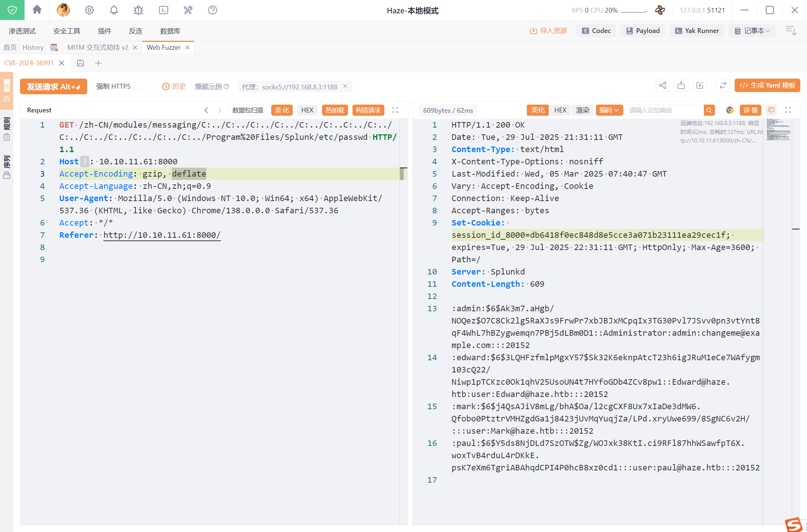The image size is (807, 532).
Task: Open the 插件 menu
Action: pyautogui.click(x=104, y=31)
